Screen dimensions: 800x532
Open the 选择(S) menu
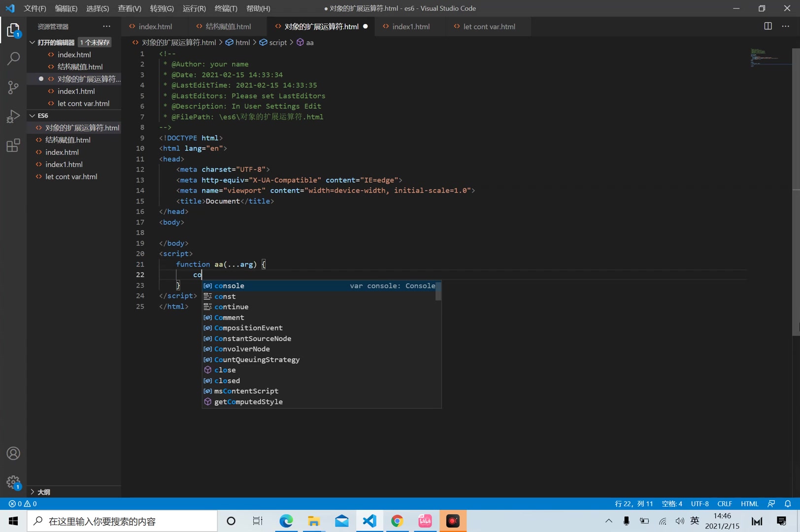coord(98,8)
